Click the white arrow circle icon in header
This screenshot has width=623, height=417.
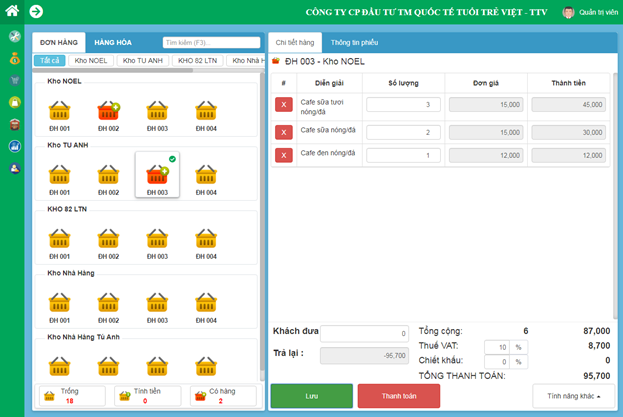coord(36,12)
